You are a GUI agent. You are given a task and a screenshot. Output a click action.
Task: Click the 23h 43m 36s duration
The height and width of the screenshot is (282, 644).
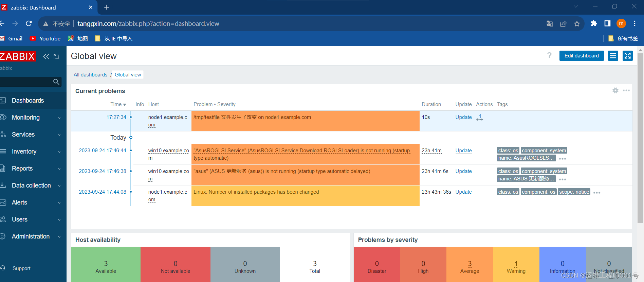click(x=436, y=192)
